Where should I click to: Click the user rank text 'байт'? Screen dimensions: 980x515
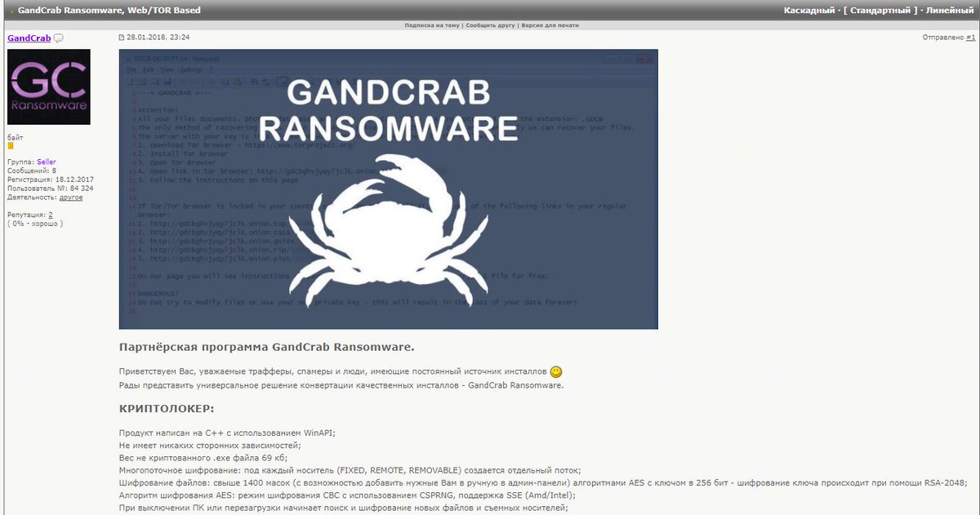(x=16, y=137)
